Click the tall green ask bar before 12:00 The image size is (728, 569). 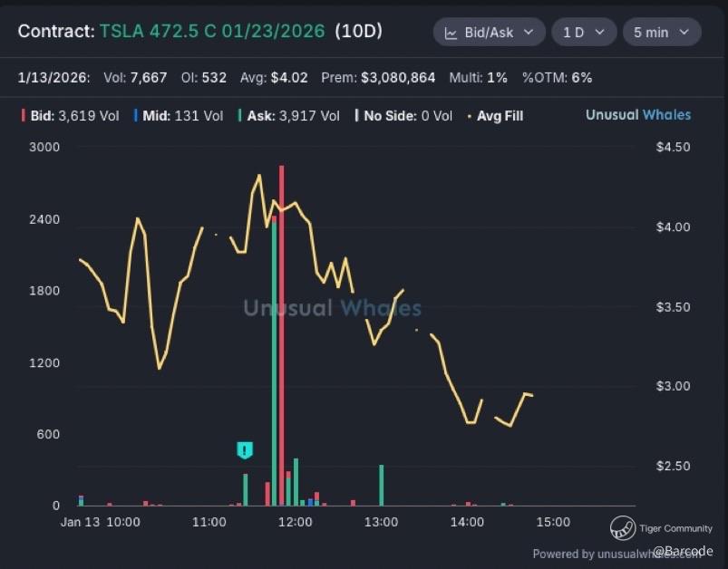coord(274,362)
